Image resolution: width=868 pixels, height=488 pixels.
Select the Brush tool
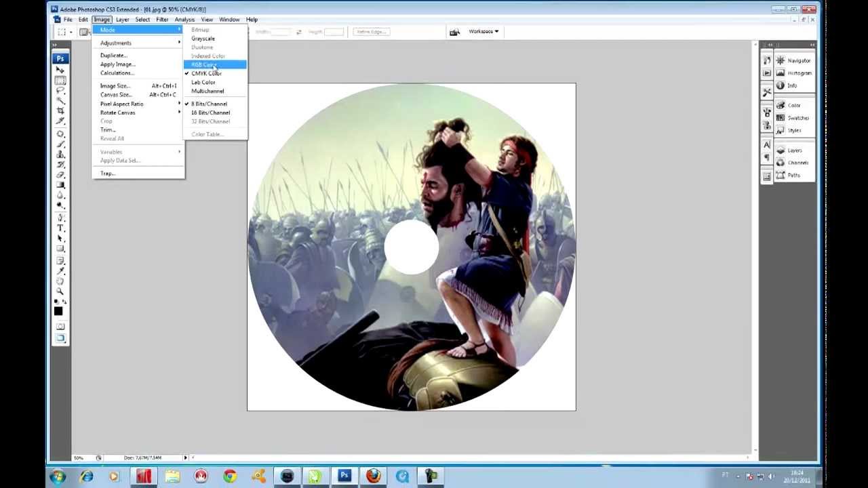[60, 144]
